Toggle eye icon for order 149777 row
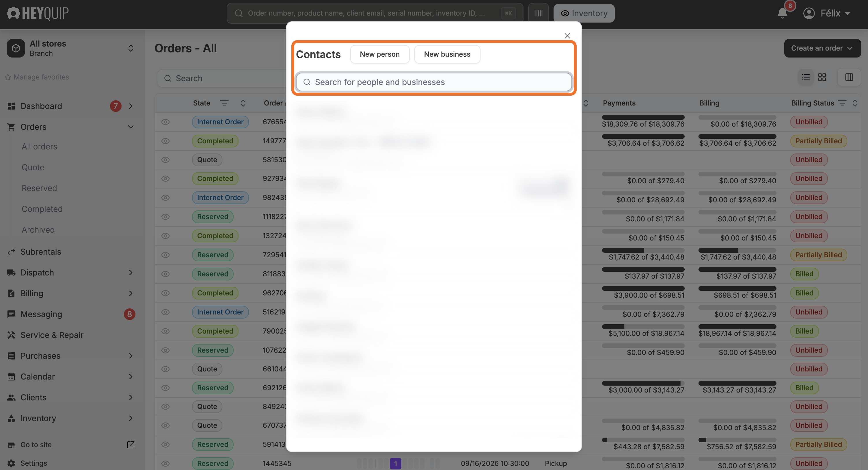The height and width of the screenshot is (470, 868). coord(165,141)
